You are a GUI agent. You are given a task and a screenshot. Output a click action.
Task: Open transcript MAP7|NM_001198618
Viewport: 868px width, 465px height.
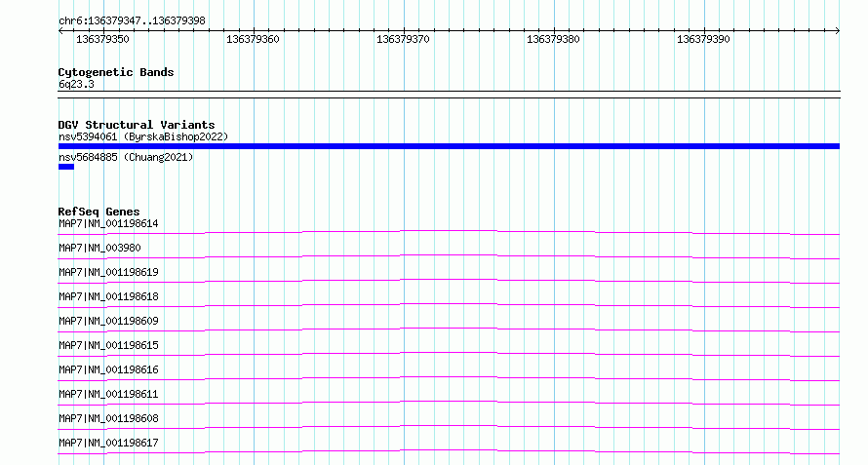point(108,296)
